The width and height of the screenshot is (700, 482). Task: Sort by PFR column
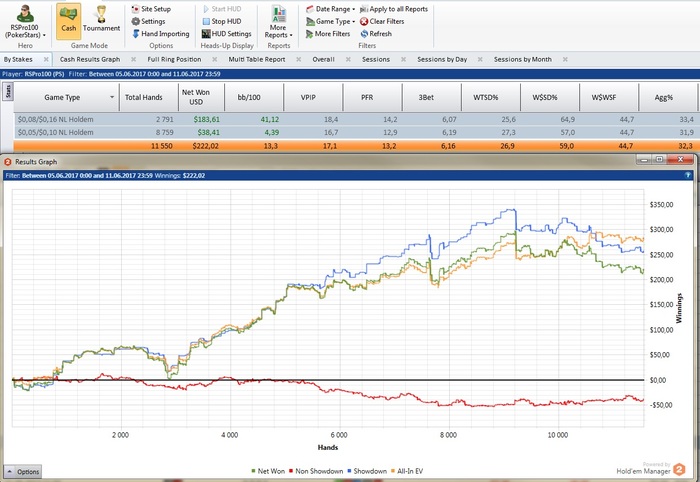click(x=372, y=97)
